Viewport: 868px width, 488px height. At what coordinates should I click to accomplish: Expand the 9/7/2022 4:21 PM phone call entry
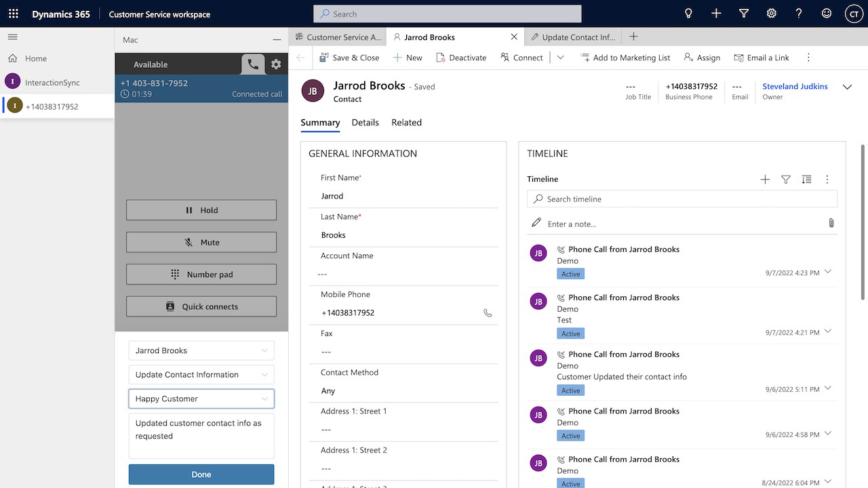828,331
